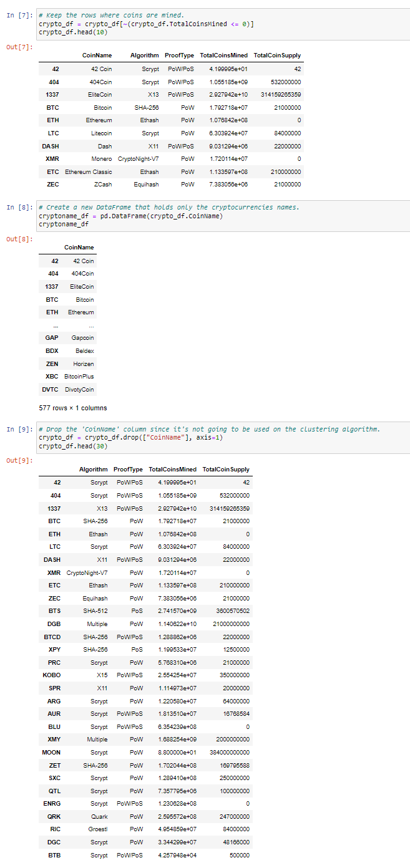Select the 'Litecoin' cell
Screen dimensions: 410x868
(101, 133)
